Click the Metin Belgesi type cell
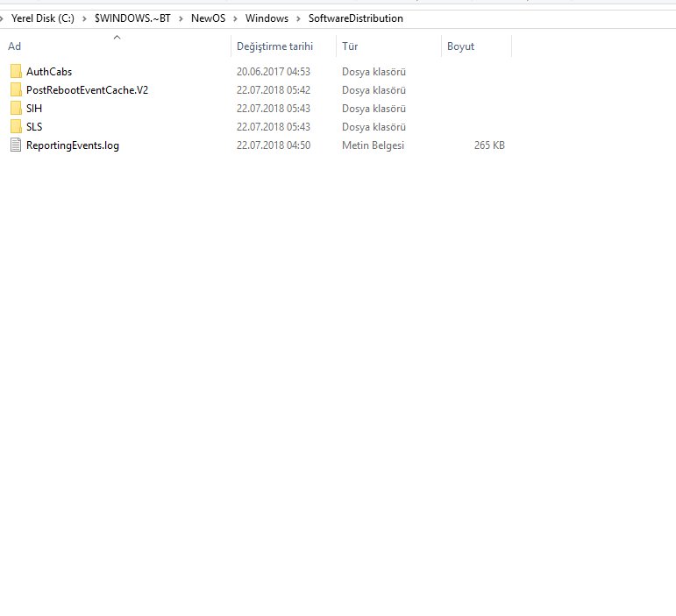 point(373,145)
